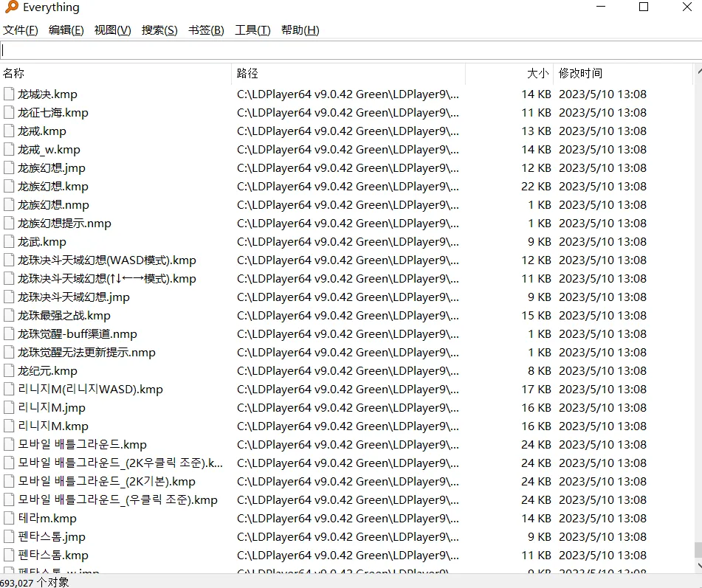Viewport: 702px width, 588px height.
Task: Click file icon of 龙珠觉醒-buff渠道.nmp
Action: tap(9, 333)
